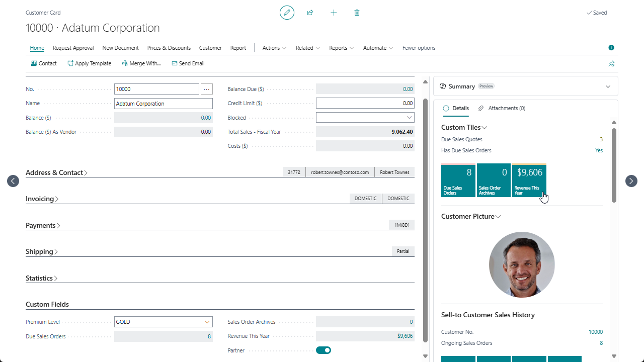This screenshot has height=362, width=644.
Task: Open the Actions menu
Action: tap(274, 48)
